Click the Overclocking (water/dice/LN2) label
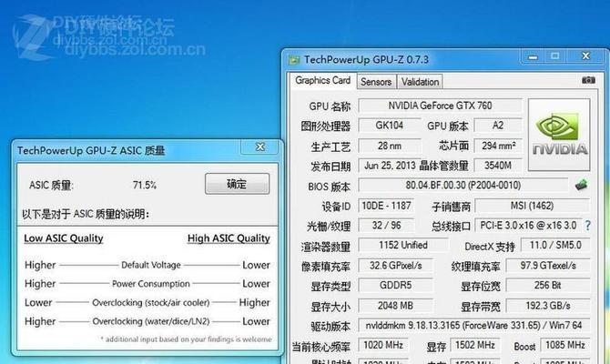The height and width of the screenshot is (364, 610). [x=151, y=321]
